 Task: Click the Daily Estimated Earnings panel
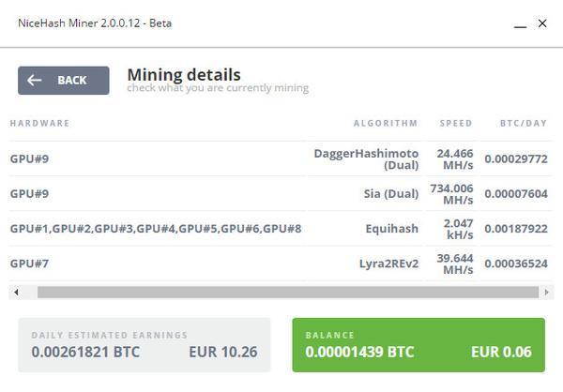click(144, 345)
